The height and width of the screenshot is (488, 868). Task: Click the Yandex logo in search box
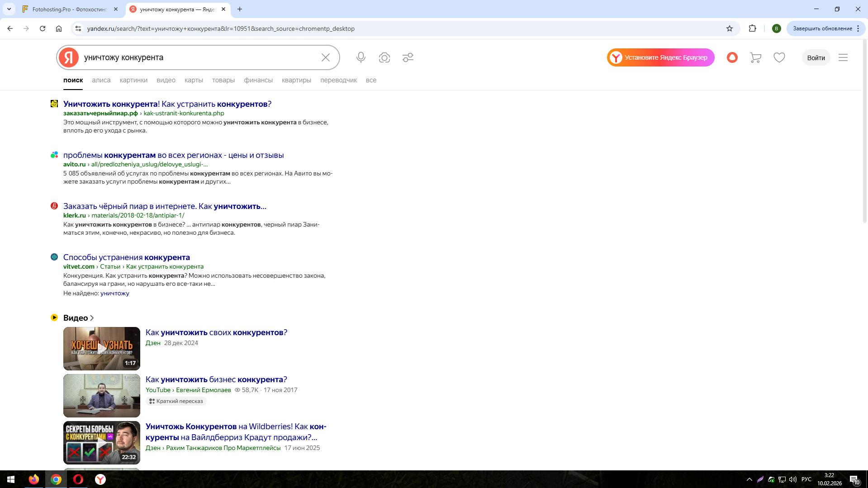pos(69,57)
